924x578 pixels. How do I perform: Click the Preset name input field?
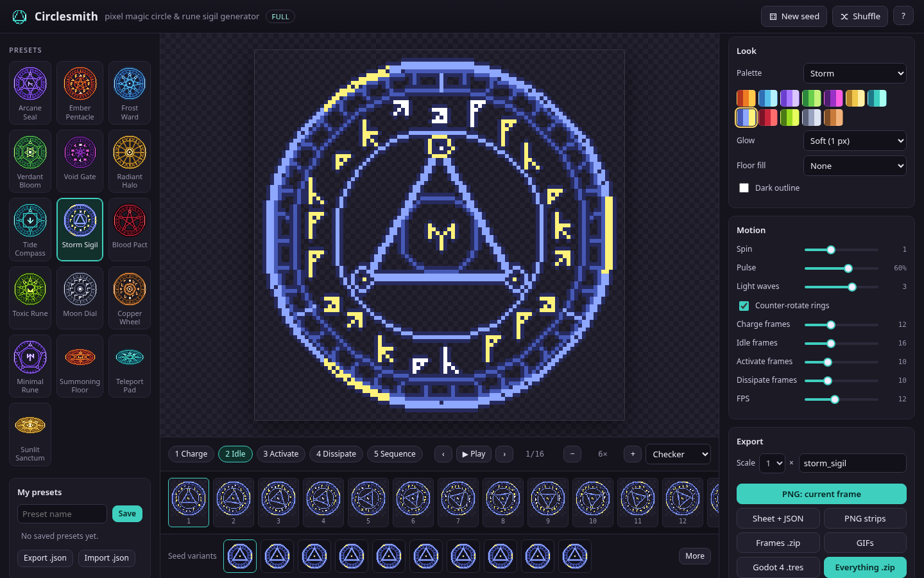click(x=62, y=514)
